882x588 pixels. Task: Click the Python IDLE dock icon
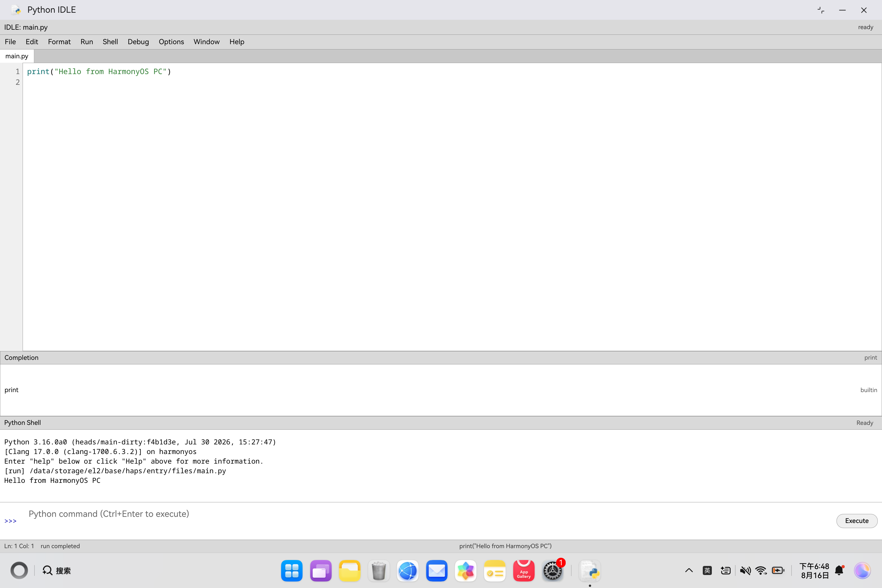(590, 571)
